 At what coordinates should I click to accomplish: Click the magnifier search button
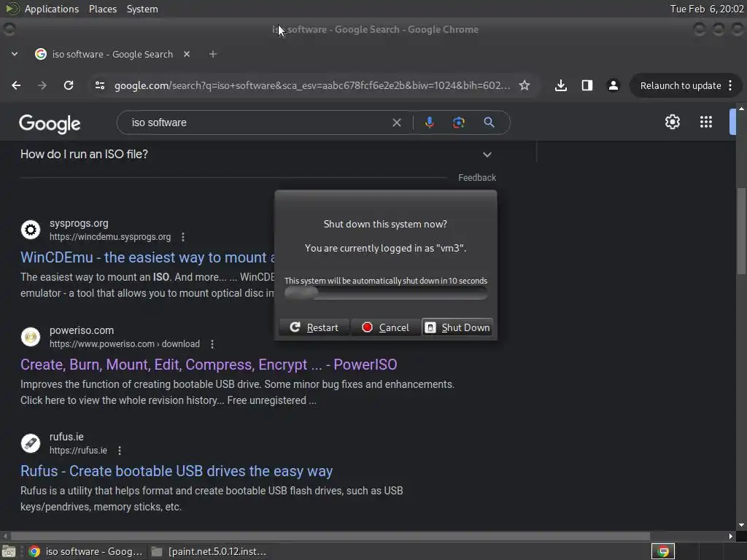[489, 122]
